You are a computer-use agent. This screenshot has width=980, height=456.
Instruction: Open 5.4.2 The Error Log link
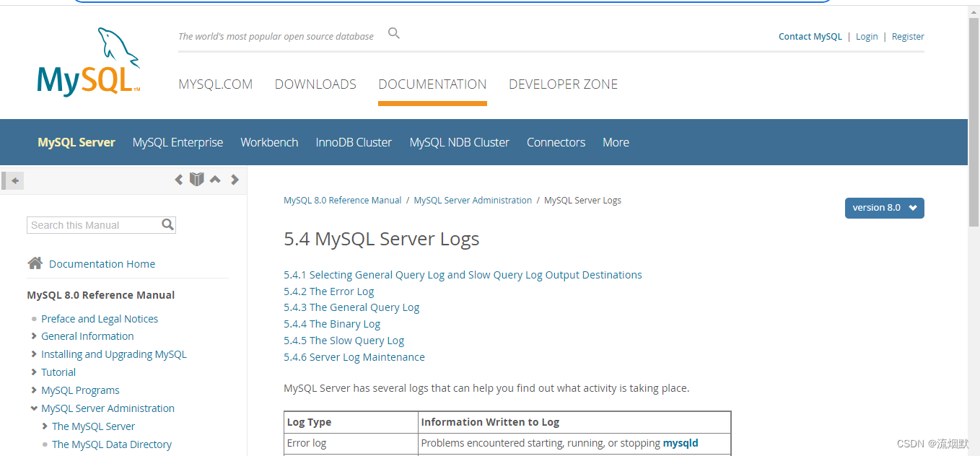click(328, 291)
